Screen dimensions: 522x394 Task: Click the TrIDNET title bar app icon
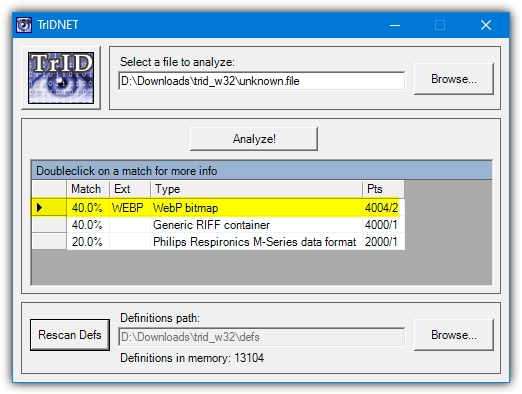click(24, 25)
